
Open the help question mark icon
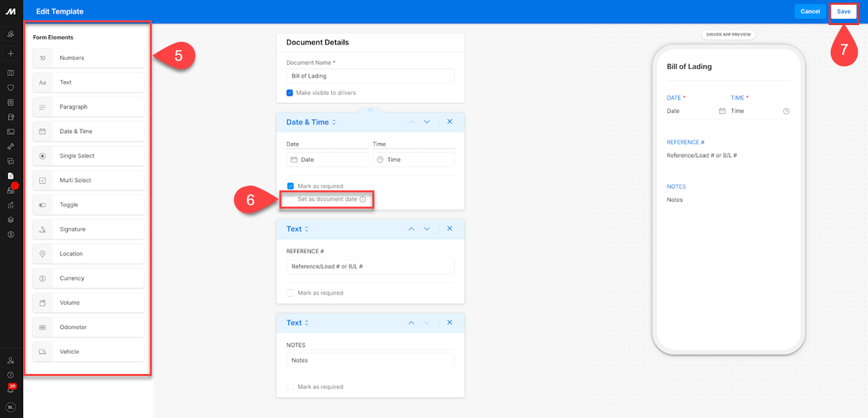coord(11,375)
